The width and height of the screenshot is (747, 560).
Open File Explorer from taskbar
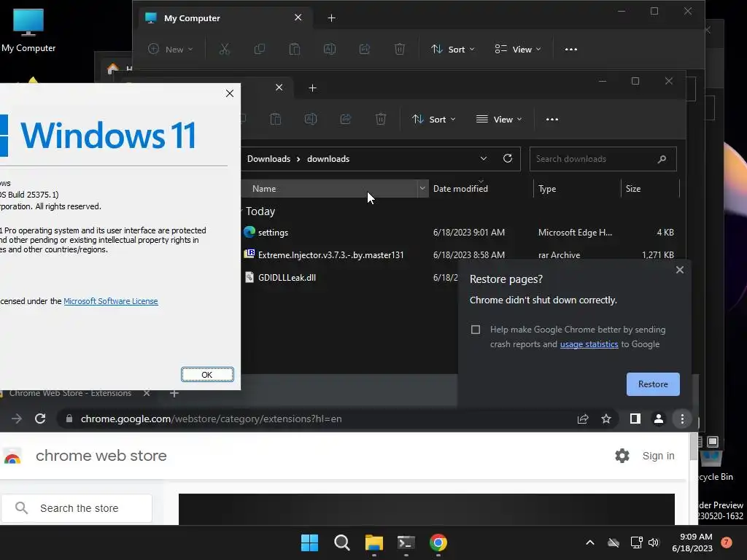[374, 542]
